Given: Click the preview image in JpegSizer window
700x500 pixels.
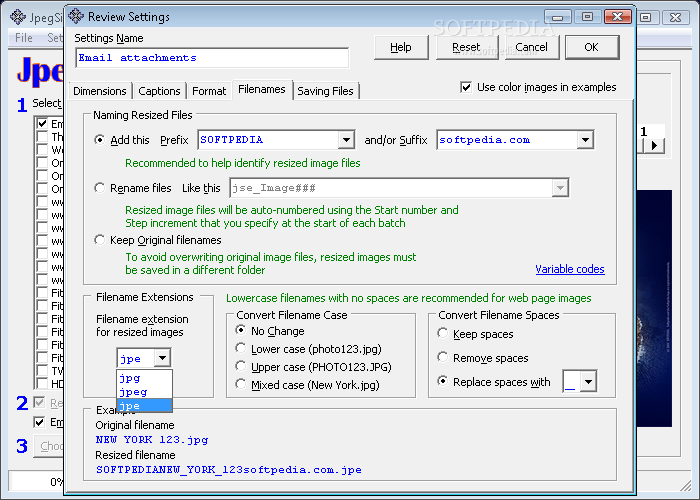Looking at the screenshot, I should [x=654, y=308].
